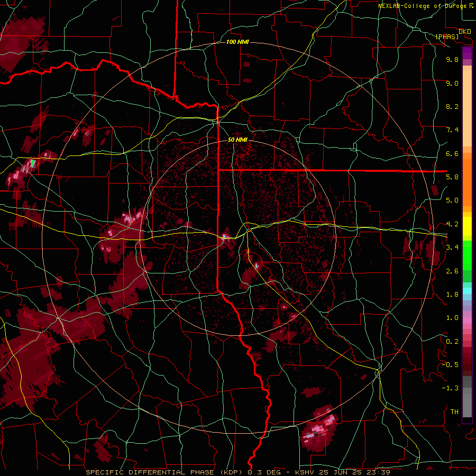
Task: Click the TH threshold label
Action: point(454,412)
